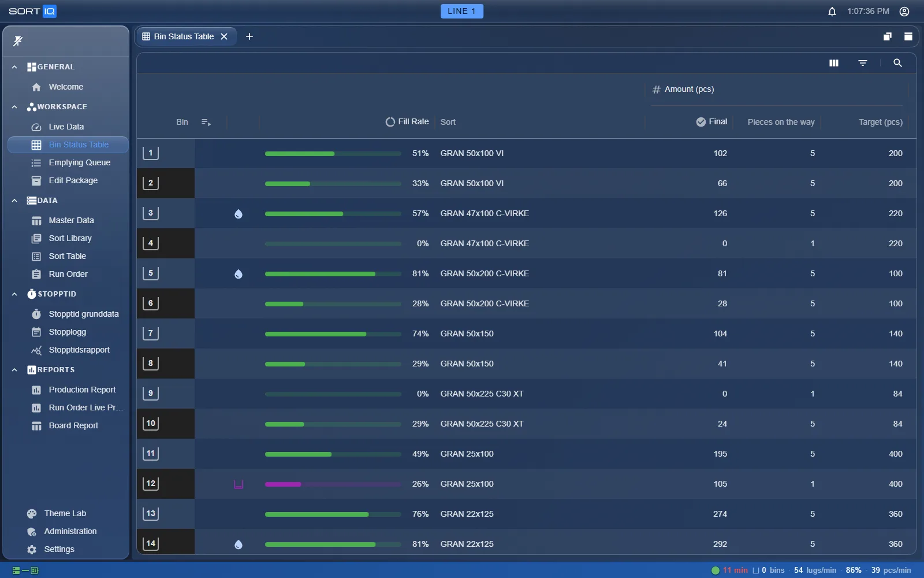
Task: Open the user account icon
Action: 904,12
